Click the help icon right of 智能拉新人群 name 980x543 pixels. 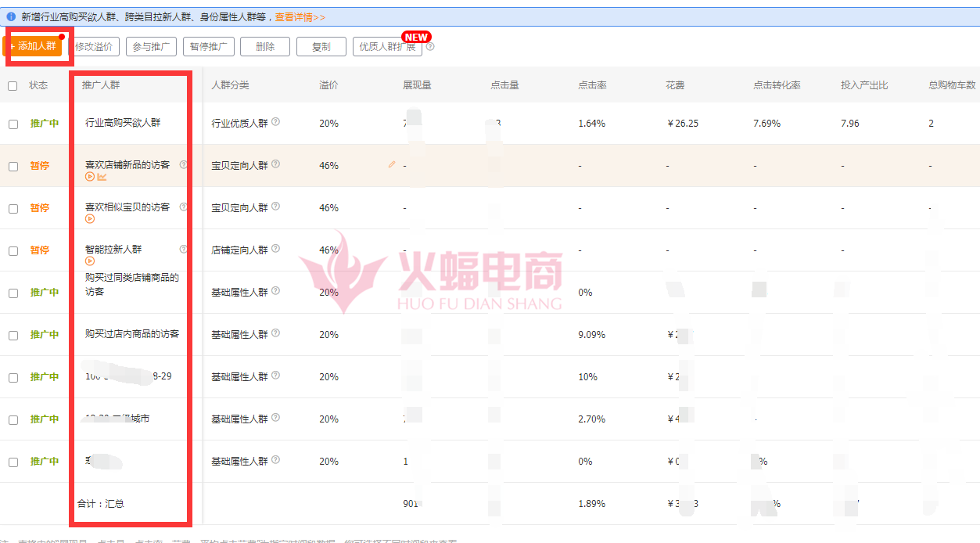(184, 250)
